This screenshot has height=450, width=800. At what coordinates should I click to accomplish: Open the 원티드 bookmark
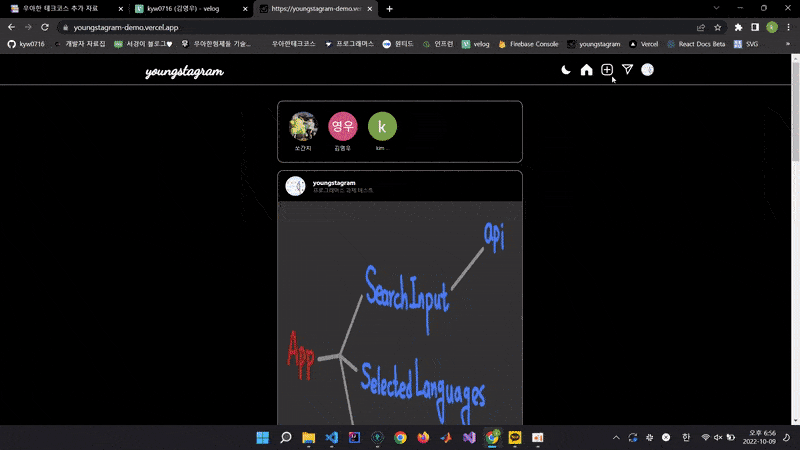[398, 44]
